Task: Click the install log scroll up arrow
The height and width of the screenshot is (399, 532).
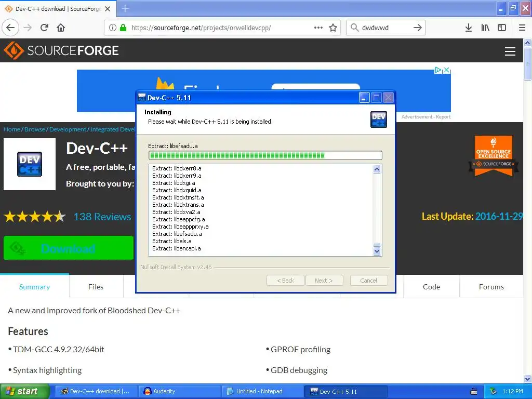Action: click(x=377, y=169)
